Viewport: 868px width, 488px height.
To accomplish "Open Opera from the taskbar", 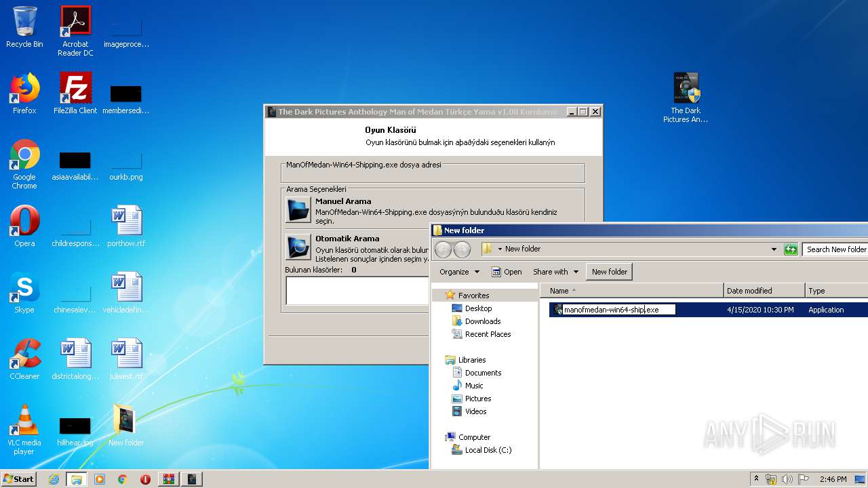I will point(145,479).
